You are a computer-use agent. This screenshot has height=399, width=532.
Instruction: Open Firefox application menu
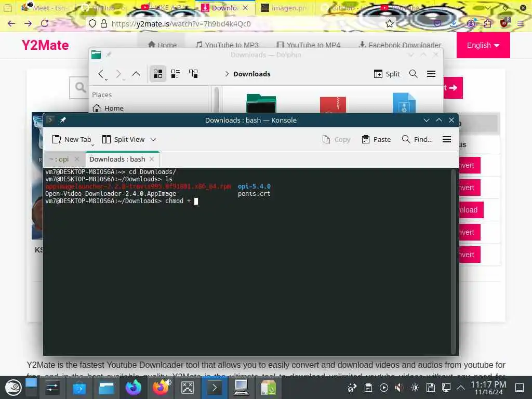point(521,23)
